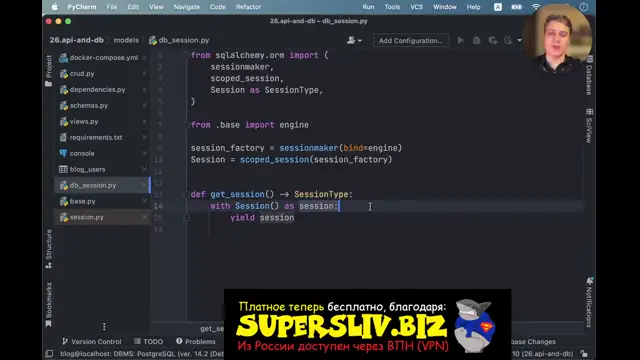Image resolution: width=640 pixels, height=360 pixels.
Task: Open the Structure tool window
Action: point(49,249)
